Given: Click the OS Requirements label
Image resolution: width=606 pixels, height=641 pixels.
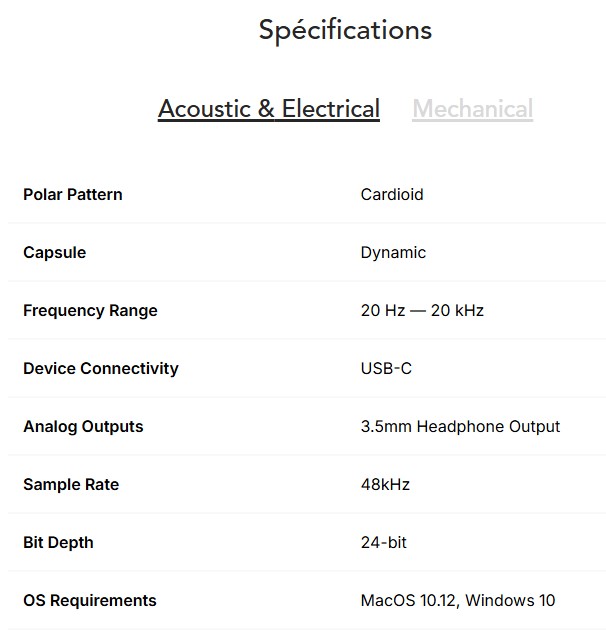Looking at the screenshot, I should 90,601.
